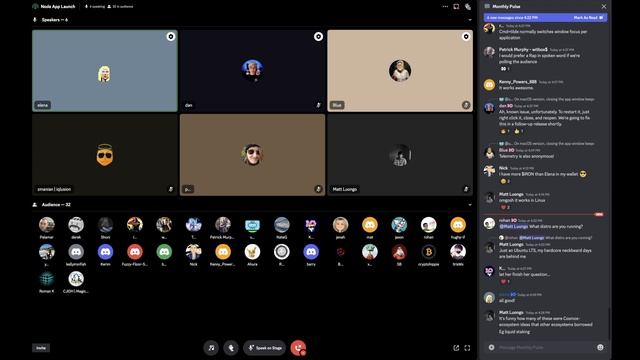Click the pop-out window icon in the header
Screen dimensions: 640x360
pyautogui.click(x=456, y=7)
